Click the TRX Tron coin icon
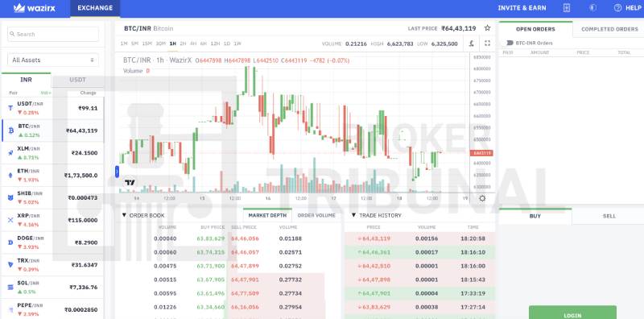 pos(10,265)
